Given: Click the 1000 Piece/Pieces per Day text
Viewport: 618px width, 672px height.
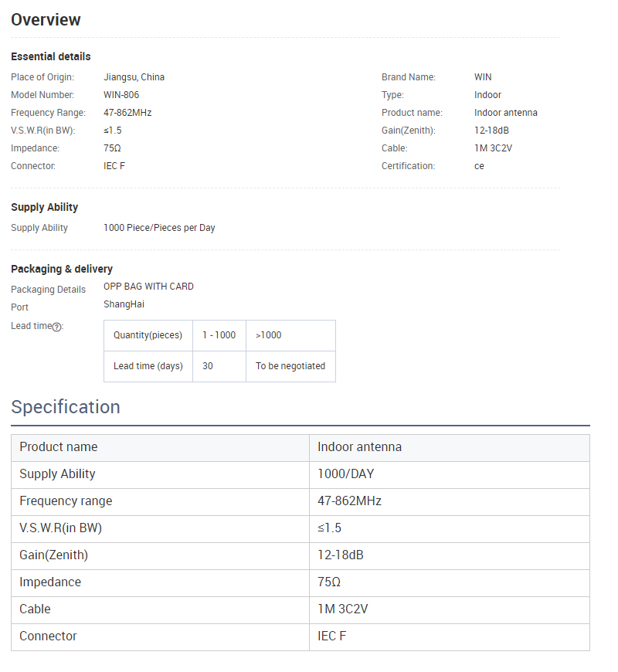Looking at the screenshot, I should coord(159,228).
